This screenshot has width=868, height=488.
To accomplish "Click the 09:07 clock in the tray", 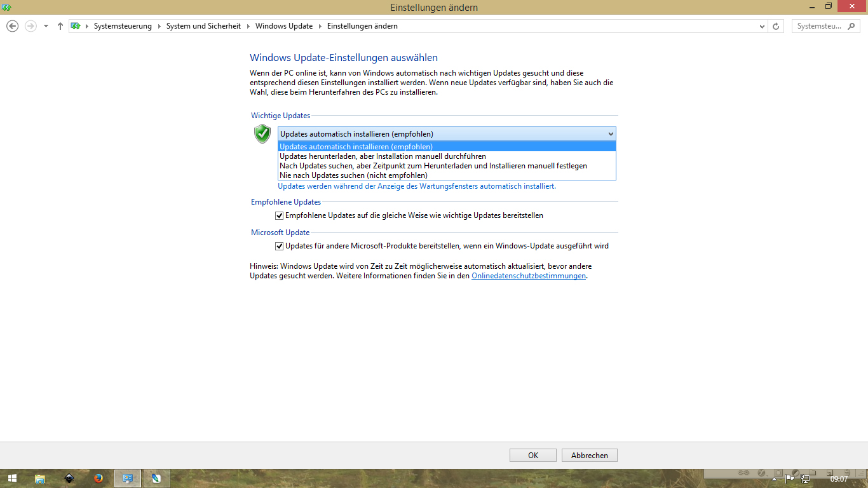I will 839,478.
